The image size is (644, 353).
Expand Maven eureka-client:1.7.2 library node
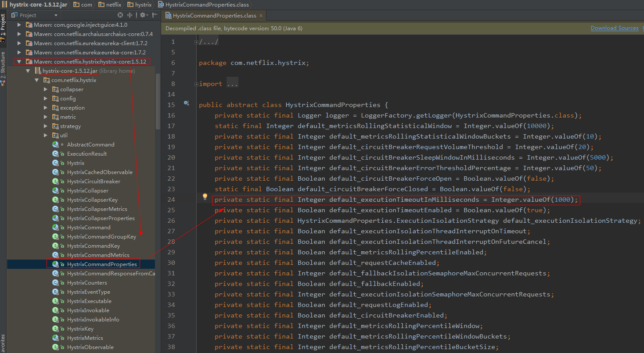tap(19, 43)
